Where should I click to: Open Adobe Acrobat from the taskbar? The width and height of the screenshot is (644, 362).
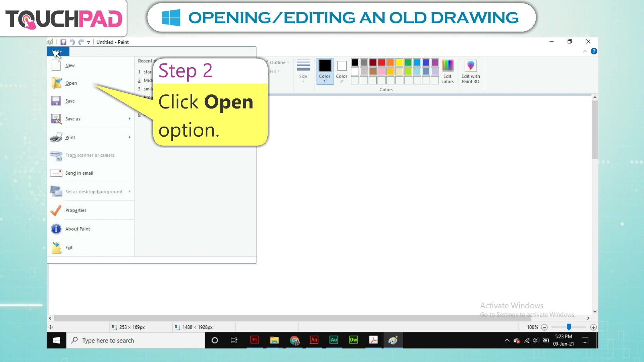(x=373, y=340)
